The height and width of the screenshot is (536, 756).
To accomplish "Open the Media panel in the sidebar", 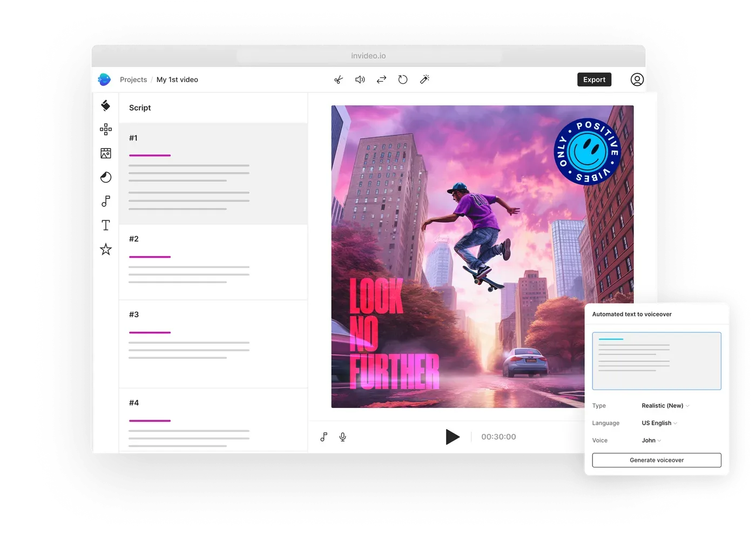I will click(106, 153).
